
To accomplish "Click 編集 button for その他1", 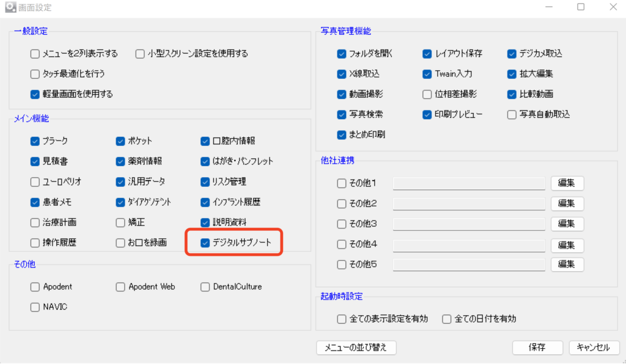I will coord(567,183).
